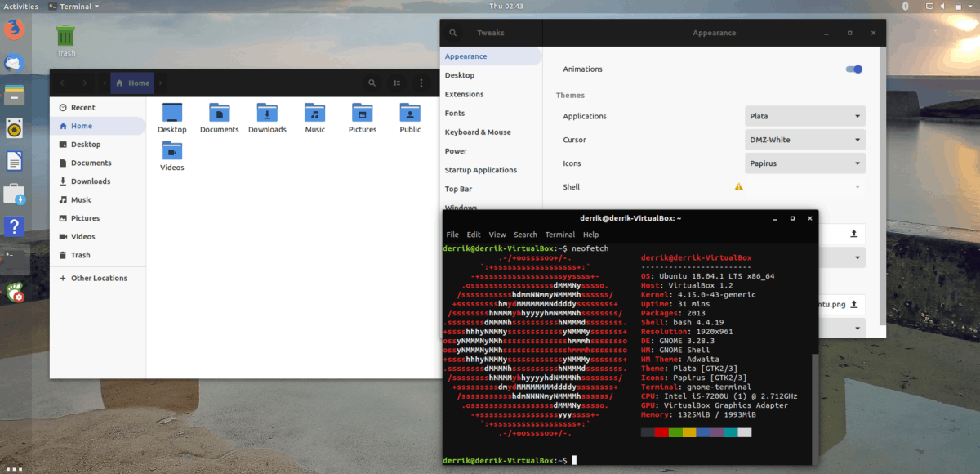
Task: Open the DMZ-White Cursor dropdown
Action: point(804,140)
